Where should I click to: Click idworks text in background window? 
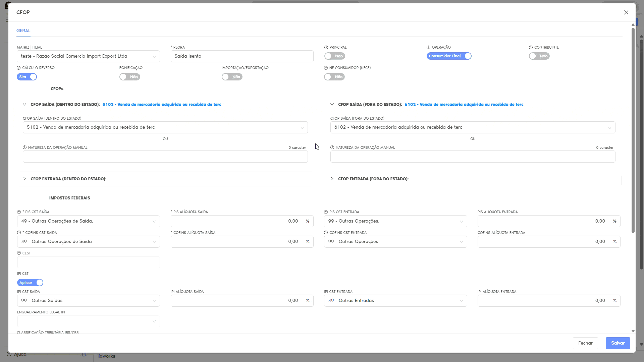[107, 356]
